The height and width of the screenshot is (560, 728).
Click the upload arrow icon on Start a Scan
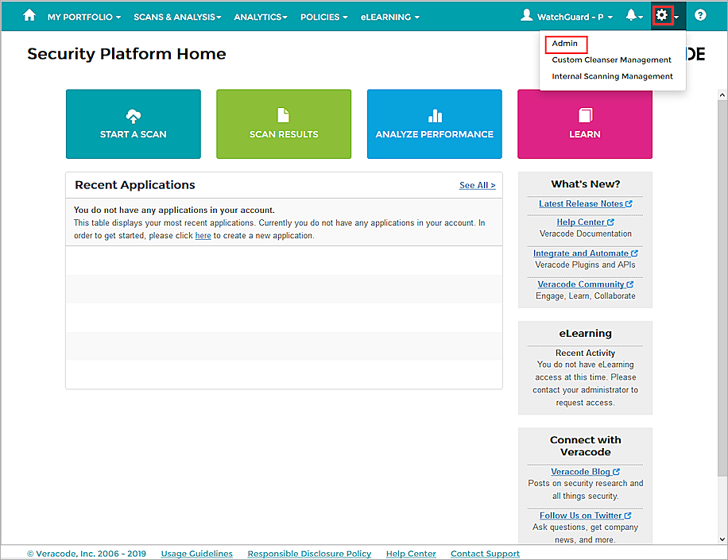133,114
